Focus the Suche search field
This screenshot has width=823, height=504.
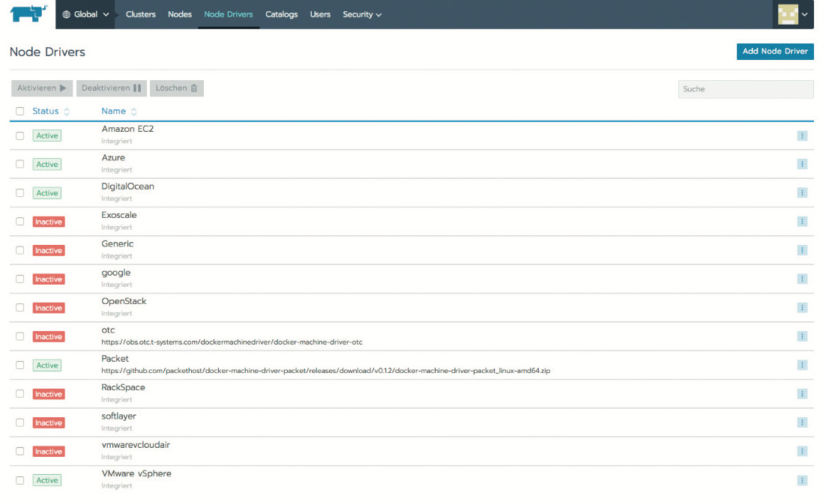[x=745, y=89]
